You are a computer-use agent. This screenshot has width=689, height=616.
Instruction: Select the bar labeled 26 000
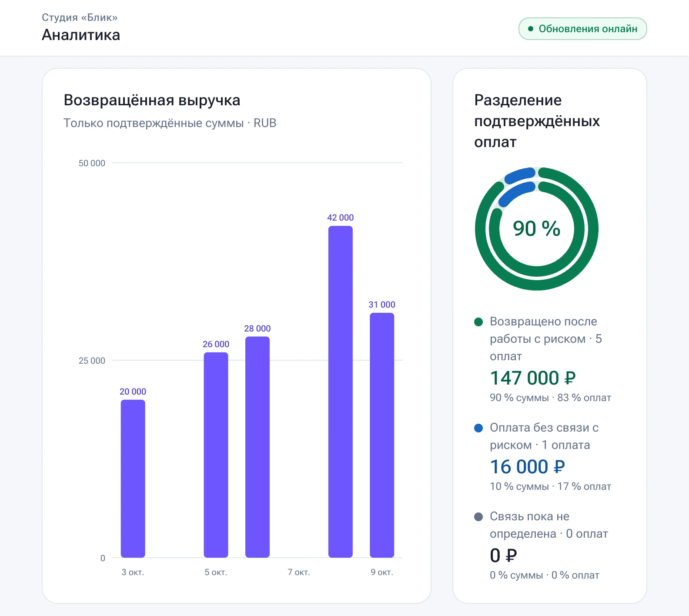(216, 455)
